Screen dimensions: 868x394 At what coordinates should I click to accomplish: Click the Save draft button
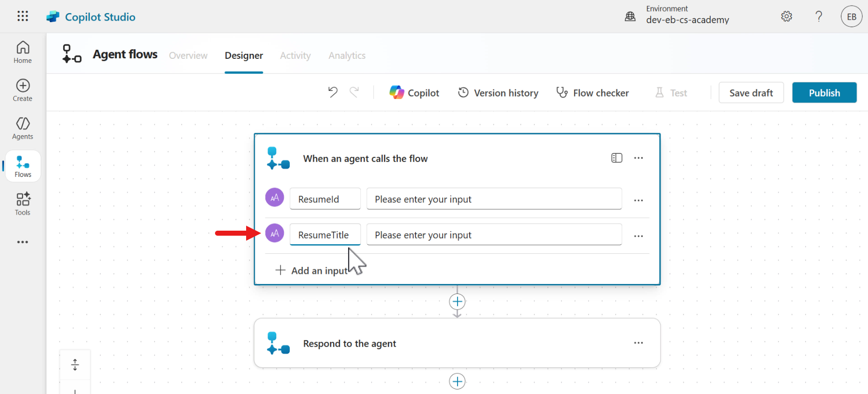coord(751,92)
